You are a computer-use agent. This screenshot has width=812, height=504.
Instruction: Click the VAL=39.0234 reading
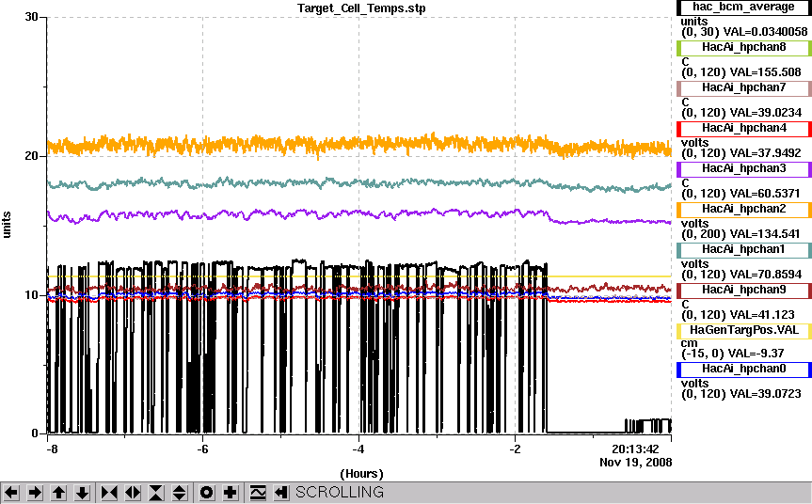765,113
